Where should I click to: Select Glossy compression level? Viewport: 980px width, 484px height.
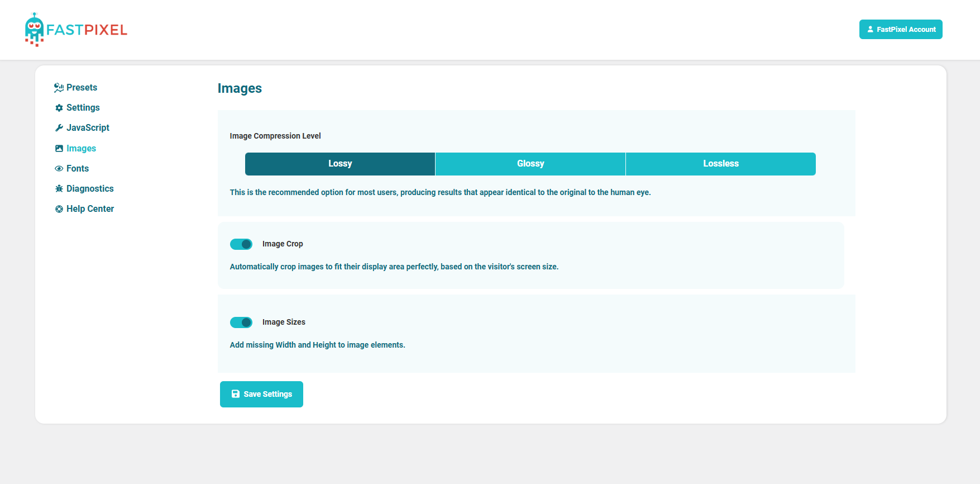coord(530,164)
